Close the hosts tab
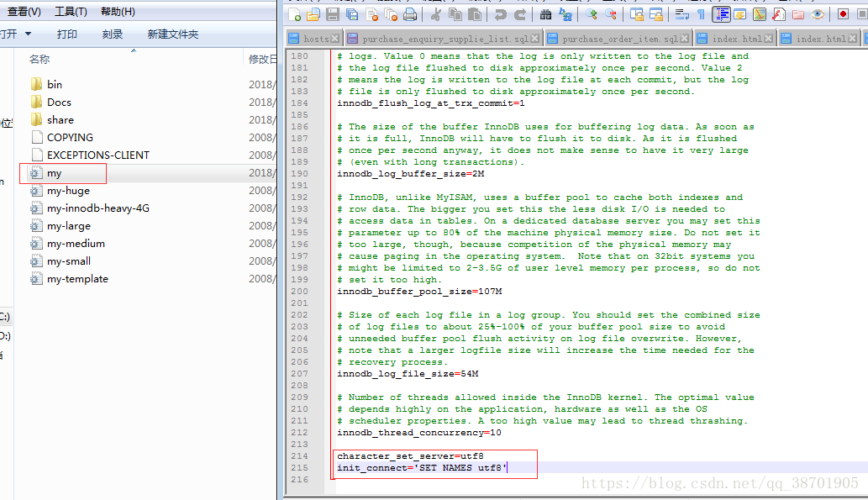The width and height of the screenshot is (868, 500). click(334, 39)
